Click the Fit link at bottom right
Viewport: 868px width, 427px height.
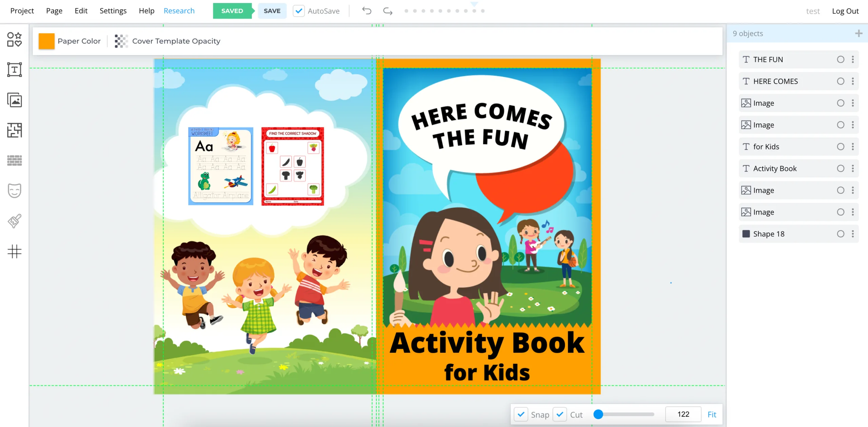click(x=712, y=414)
